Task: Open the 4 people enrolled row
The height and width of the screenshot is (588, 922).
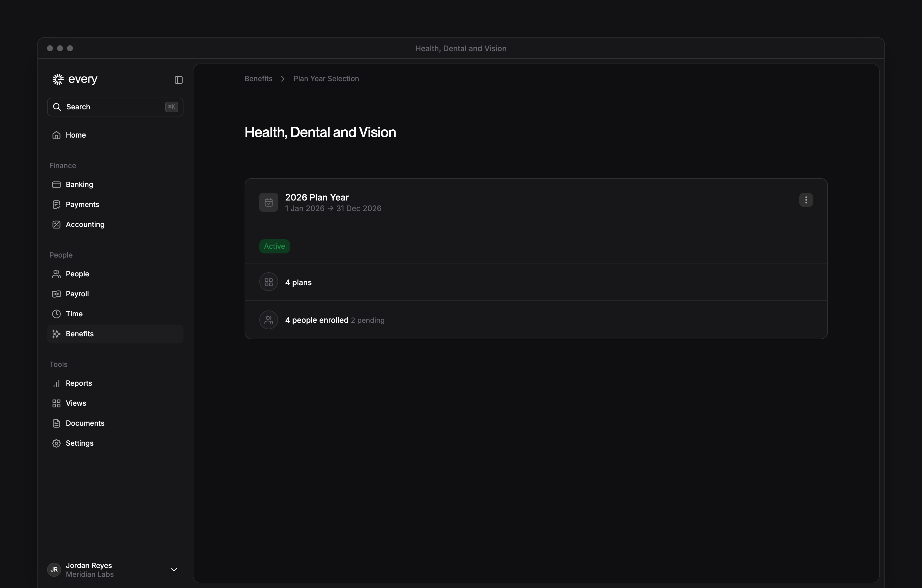Action: click(536, 320)
